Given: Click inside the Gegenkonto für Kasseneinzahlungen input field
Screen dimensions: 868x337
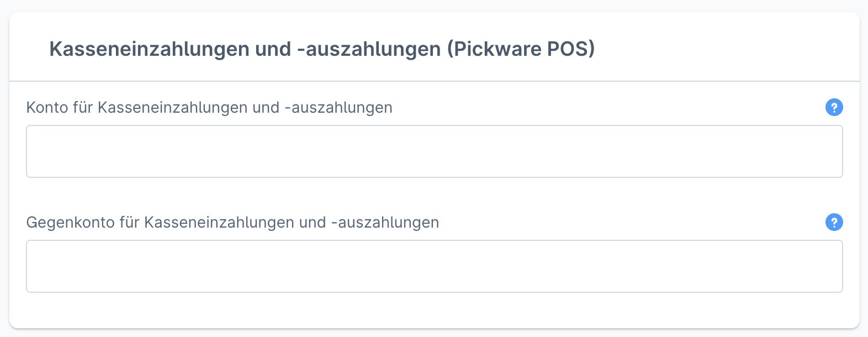Looking at the screenshot, I should 434,266.
